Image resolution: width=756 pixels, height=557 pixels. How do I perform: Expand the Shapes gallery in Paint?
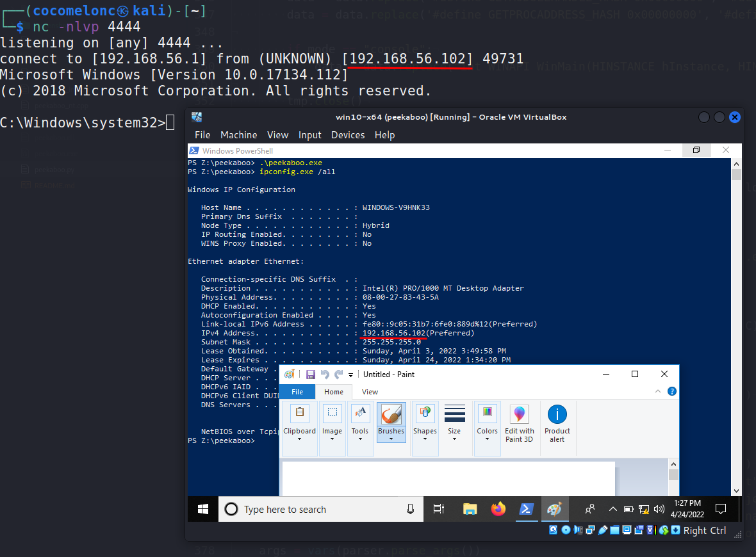pos(425,428)
